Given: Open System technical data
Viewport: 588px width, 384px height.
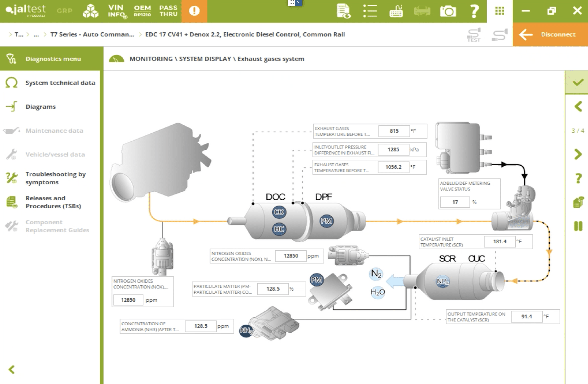Looking at the screenshot, I should [60, 83].
